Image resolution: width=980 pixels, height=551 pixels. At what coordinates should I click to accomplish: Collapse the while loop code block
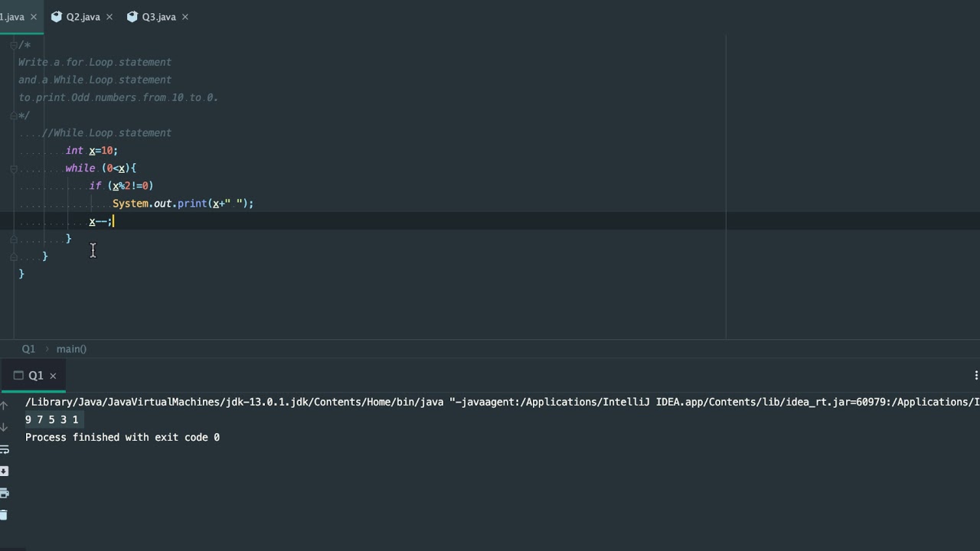pyautogui.click(x=13, y=168)
